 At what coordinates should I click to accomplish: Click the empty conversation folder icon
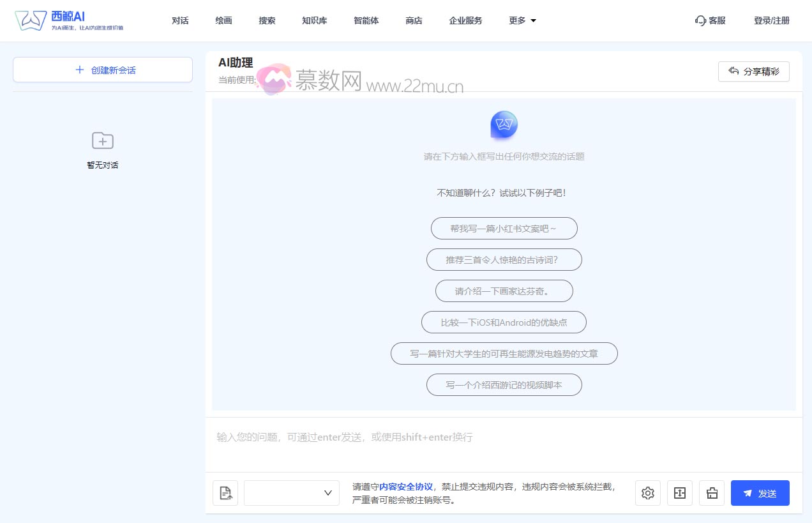[x=102, y=140]
